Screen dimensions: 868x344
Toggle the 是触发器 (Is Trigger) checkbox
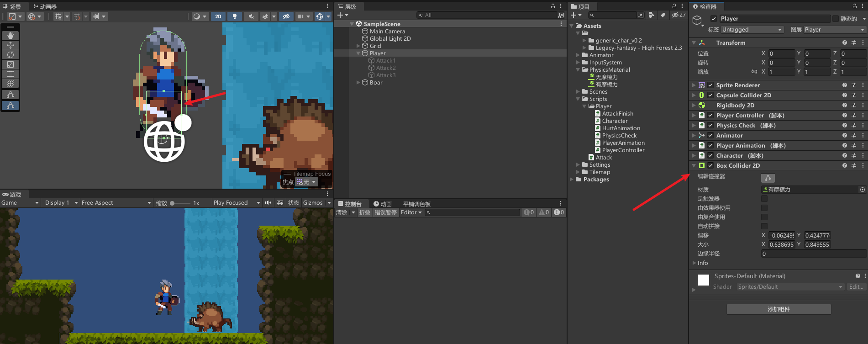(x=764, y=199)
